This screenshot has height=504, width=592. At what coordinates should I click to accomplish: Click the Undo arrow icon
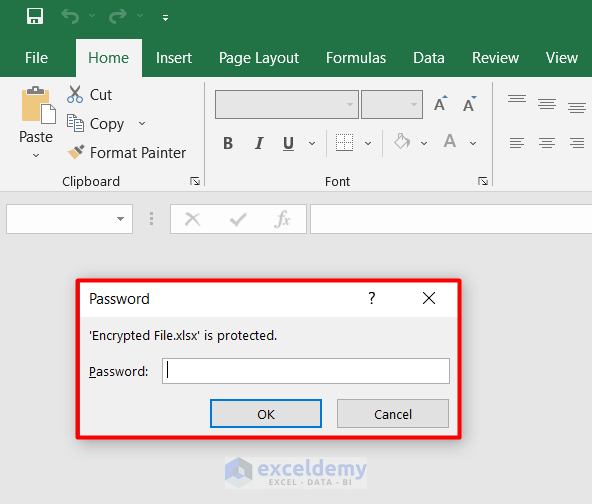(x=70, y=16)
